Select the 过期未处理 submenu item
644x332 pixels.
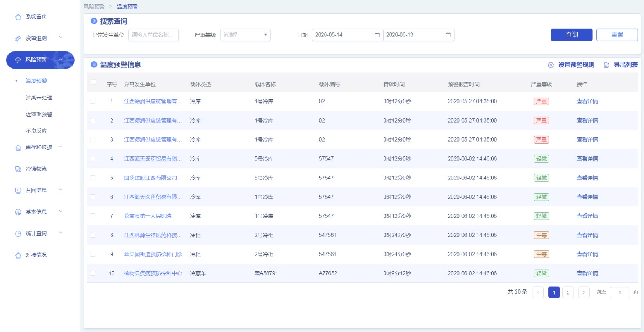(x=39, y=98)
